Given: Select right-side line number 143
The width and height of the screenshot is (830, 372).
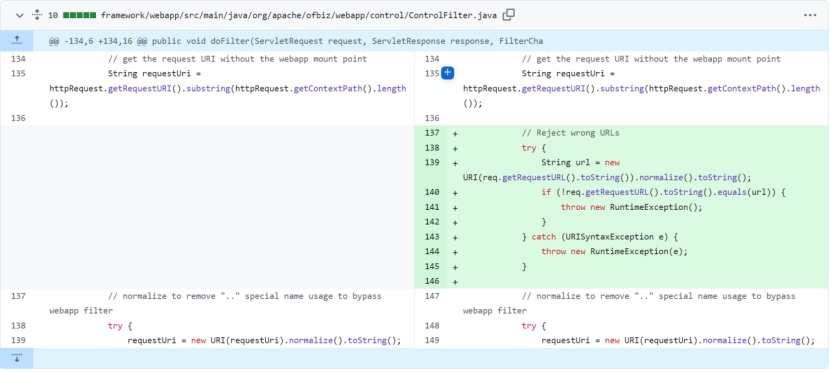Looking at the screenshot, I should (432, 237).
